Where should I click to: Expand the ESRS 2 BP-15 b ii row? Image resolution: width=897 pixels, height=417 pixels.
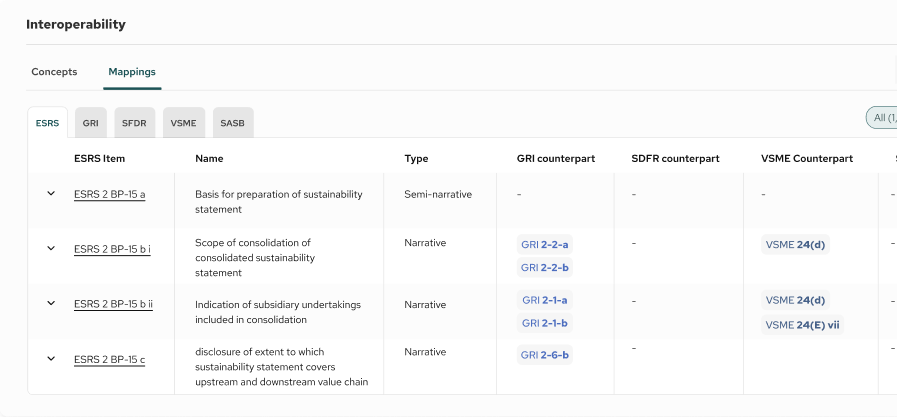pyautogui.click(x=51, y=303)
